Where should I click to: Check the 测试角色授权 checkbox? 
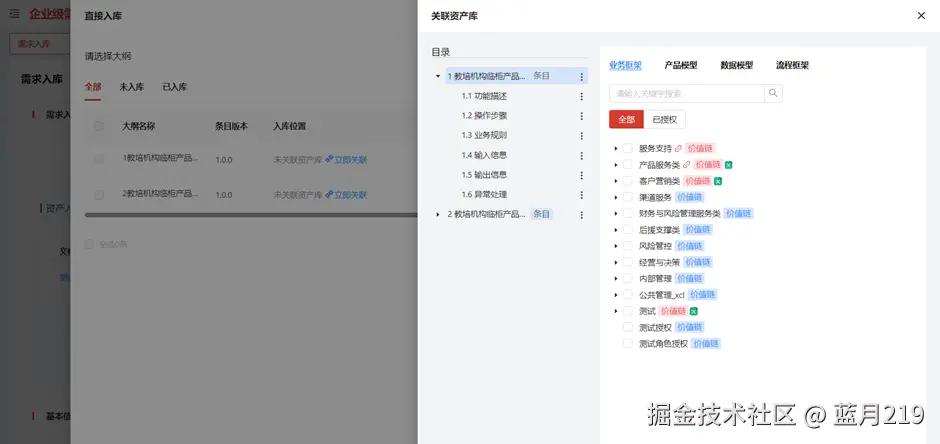click(x=628, y=343)
